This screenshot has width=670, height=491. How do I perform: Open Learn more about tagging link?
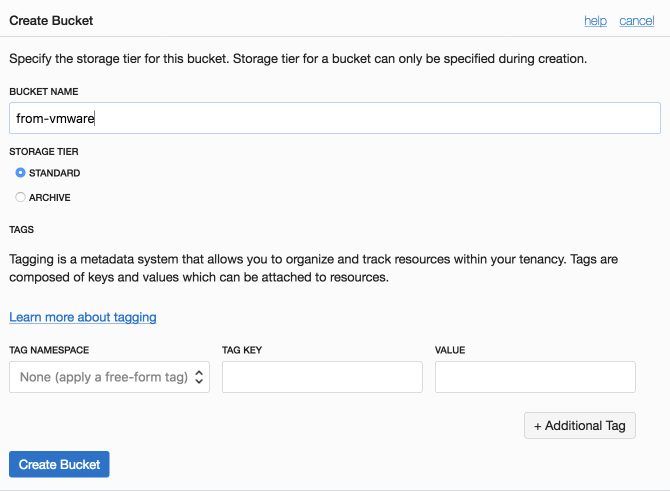coord(83,317)
